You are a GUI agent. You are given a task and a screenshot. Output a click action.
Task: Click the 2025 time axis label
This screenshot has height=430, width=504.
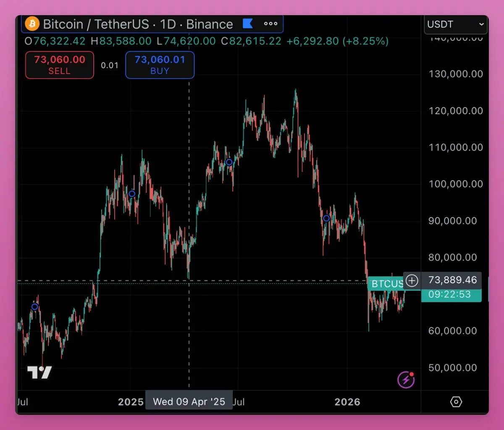click(131, 402)
